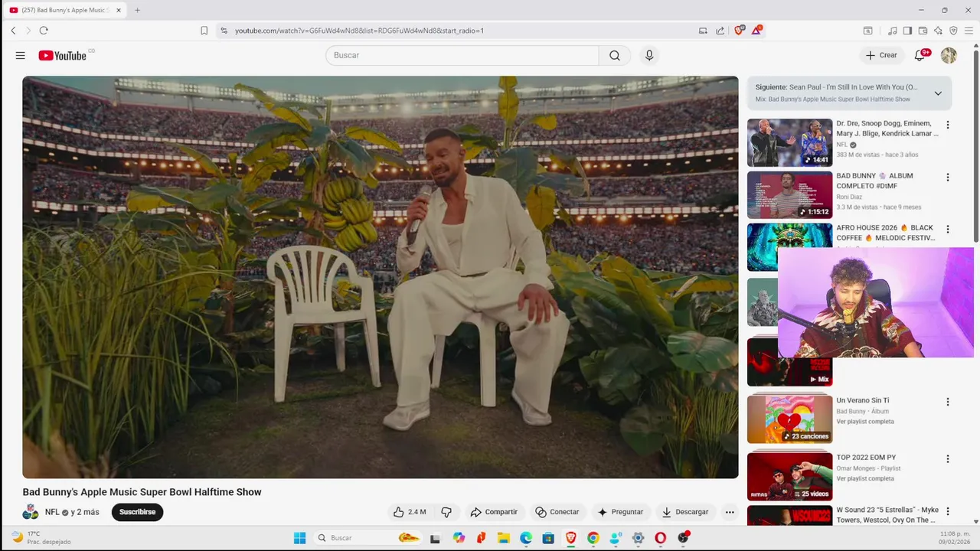This screenshot has width=980, height=551.
Task: Open options for TOP 2022 EOM PY
Action: pyautogui.click(x=948, y=459)
